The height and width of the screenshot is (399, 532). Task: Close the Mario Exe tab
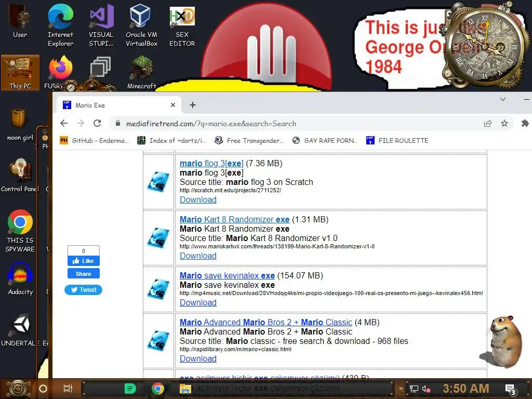(173, 105)
